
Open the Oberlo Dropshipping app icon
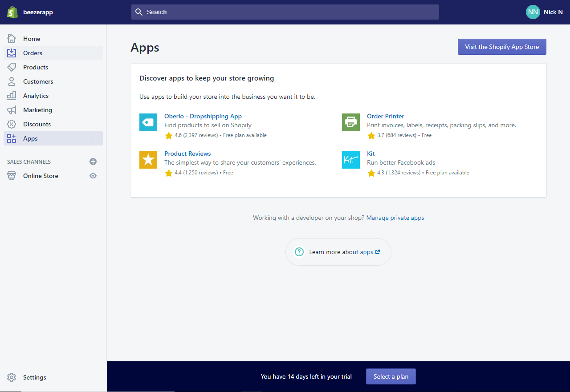[x=148, y=122]
